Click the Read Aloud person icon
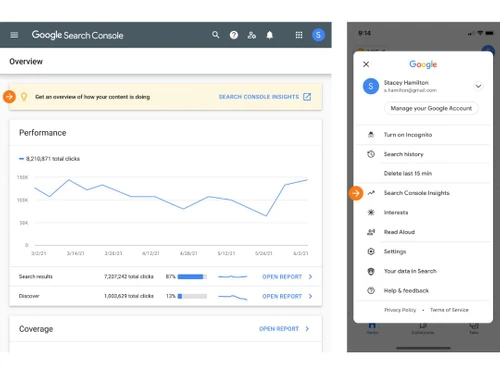The image size is (500, 375). coord(371,232)
